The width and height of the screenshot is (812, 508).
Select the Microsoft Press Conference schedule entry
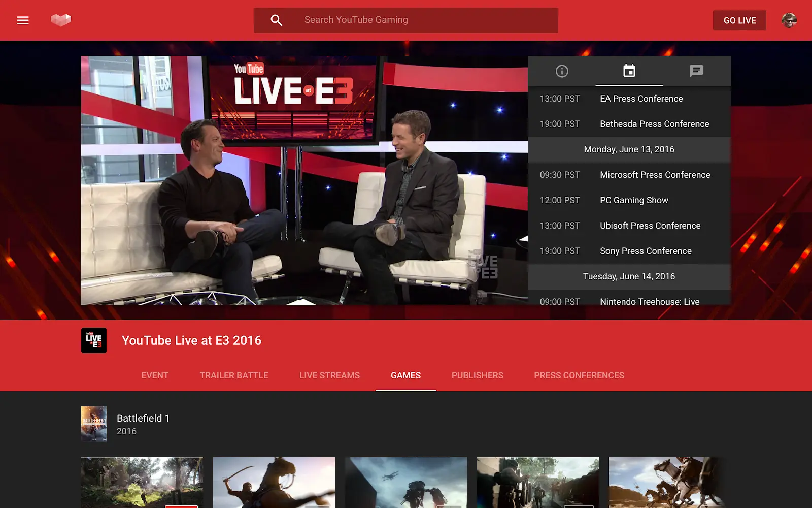pos(655,175)
